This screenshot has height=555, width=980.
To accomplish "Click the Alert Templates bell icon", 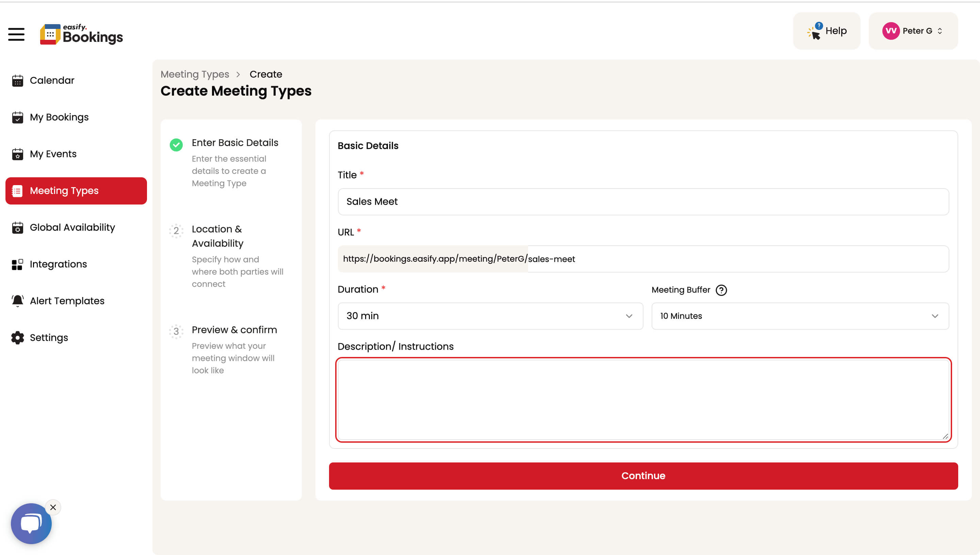I will pyautogui.click(x=18, y=301).
